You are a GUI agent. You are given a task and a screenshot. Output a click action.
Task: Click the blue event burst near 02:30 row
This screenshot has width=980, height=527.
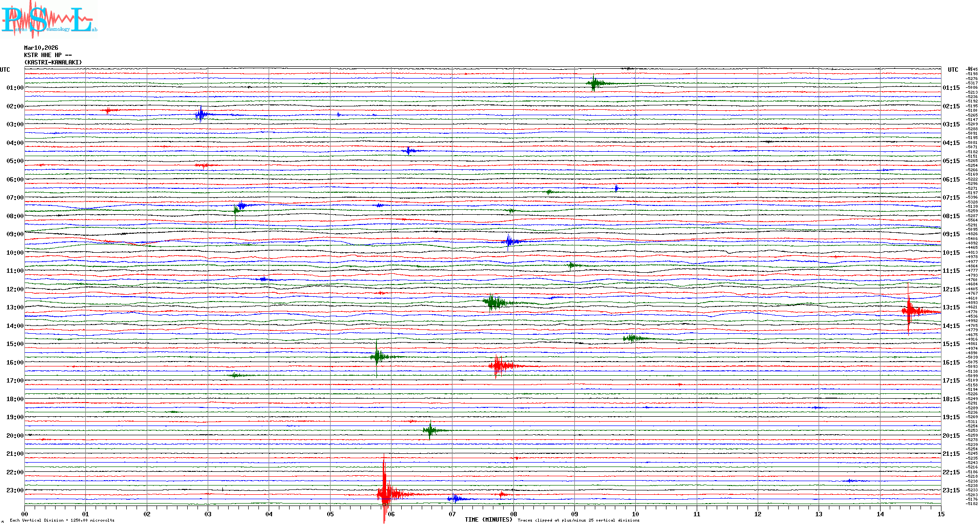tap(200, 115)
